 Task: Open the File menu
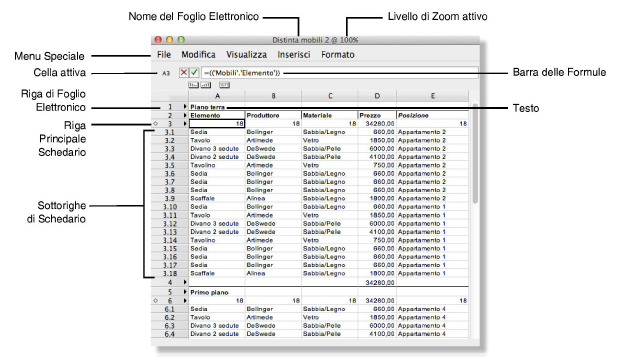pos(164,54)
